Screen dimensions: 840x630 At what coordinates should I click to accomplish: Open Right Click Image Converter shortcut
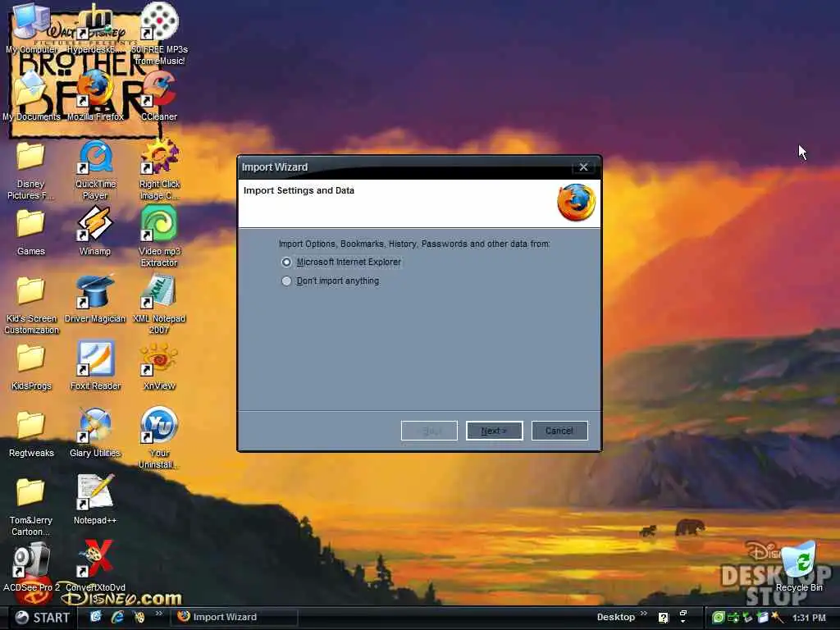[x=159, y=169]
